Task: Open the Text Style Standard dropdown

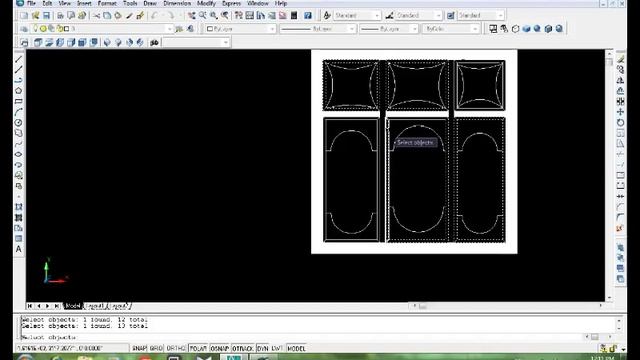Action: pyautogui.click(x=357, y=16)
